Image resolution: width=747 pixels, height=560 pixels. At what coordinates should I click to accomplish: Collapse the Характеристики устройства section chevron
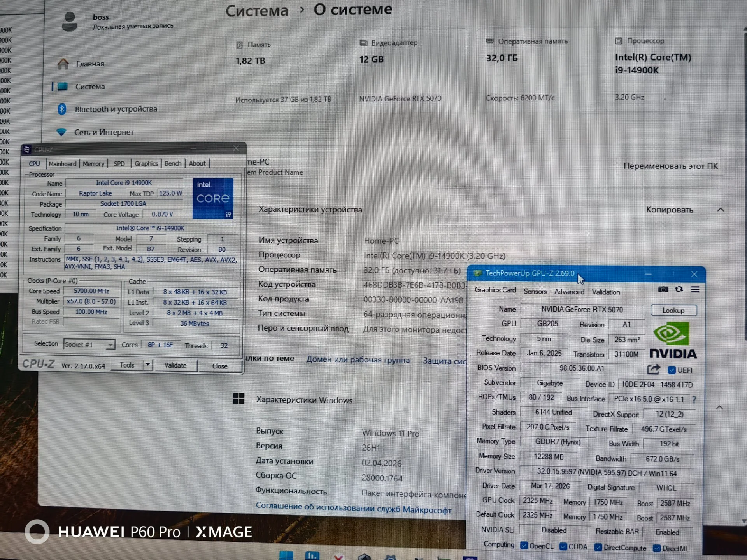tap(721, 210)
